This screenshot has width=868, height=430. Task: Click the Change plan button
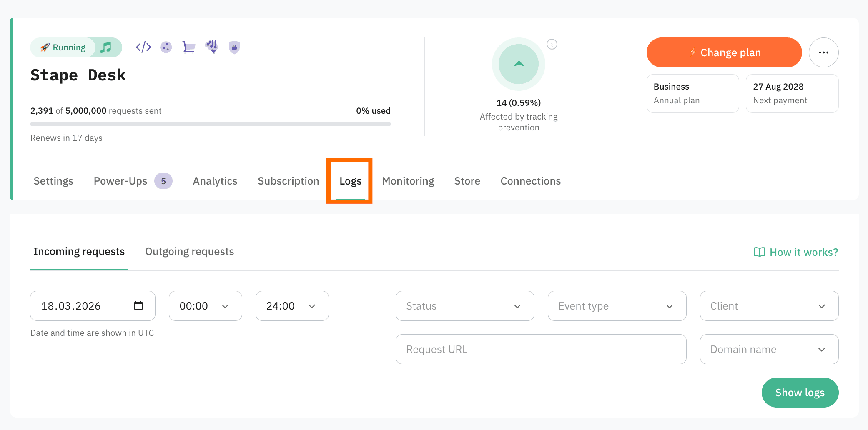click(724, 52)
